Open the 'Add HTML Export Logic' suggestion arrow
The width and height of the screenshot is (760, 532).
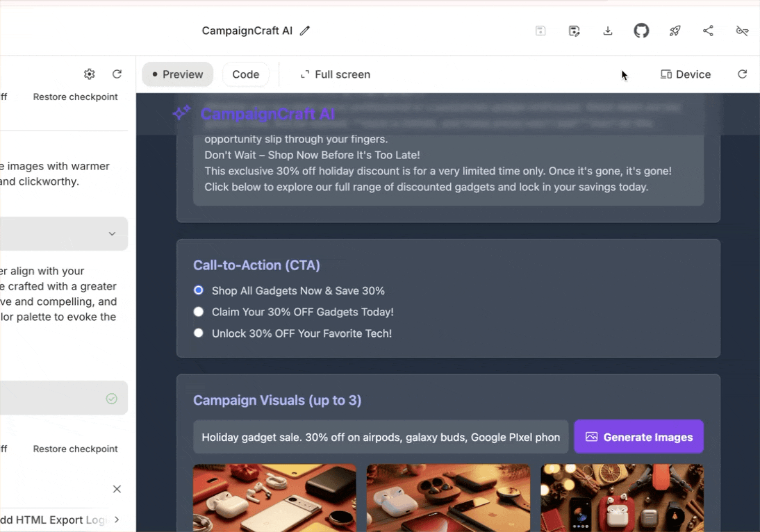pyautogui.click(x=117, y=520)
